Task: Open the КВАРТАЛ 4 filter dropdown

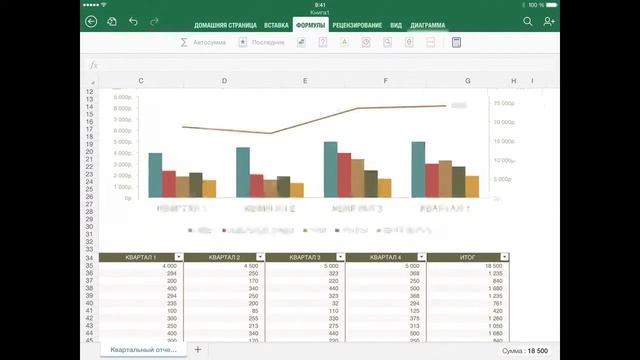Action: tap(421, 257)
